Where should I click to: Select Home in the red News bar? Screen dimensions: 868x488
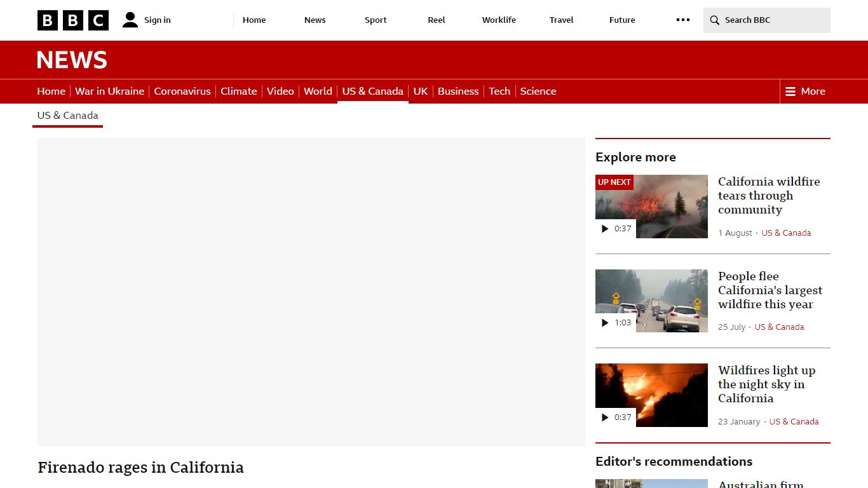tap(51, 91)
